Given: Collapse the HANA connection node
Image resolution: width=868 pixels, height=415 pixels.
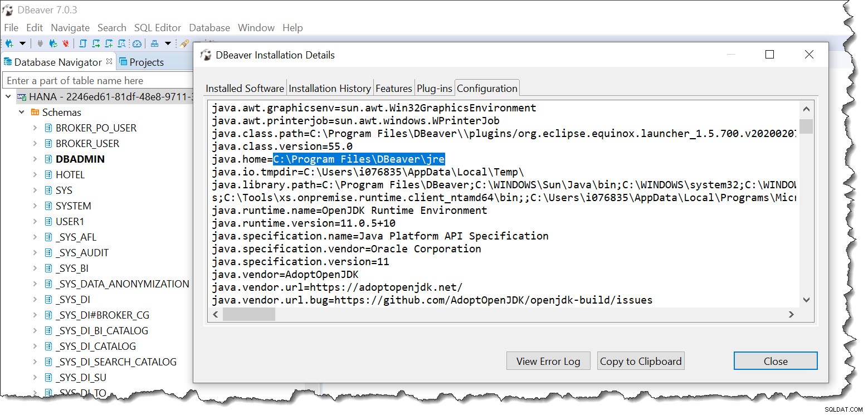Looking at the screenshot, I should click(8, 96).
